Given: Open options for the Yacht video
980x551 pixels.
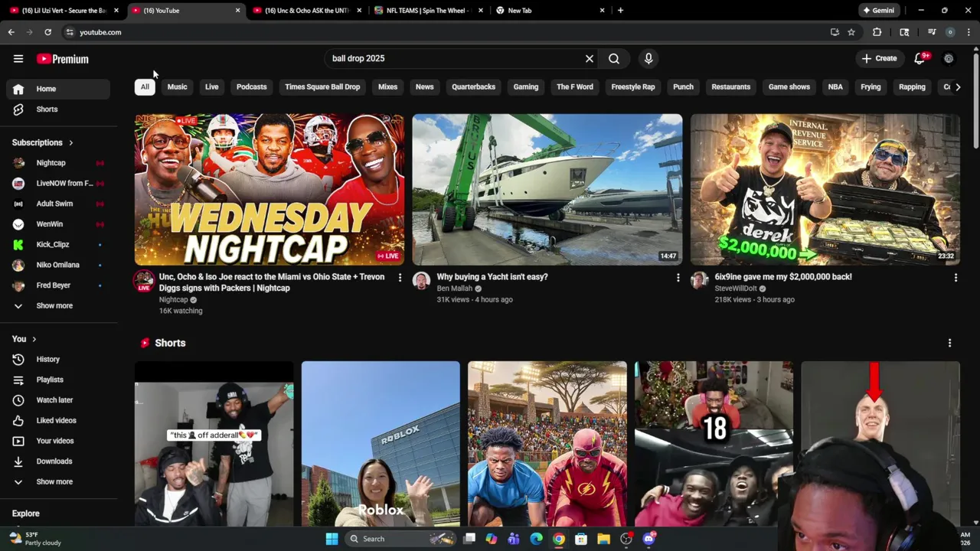Looking at the screenshot, I should pyautogui.click(x=678, y=278).
